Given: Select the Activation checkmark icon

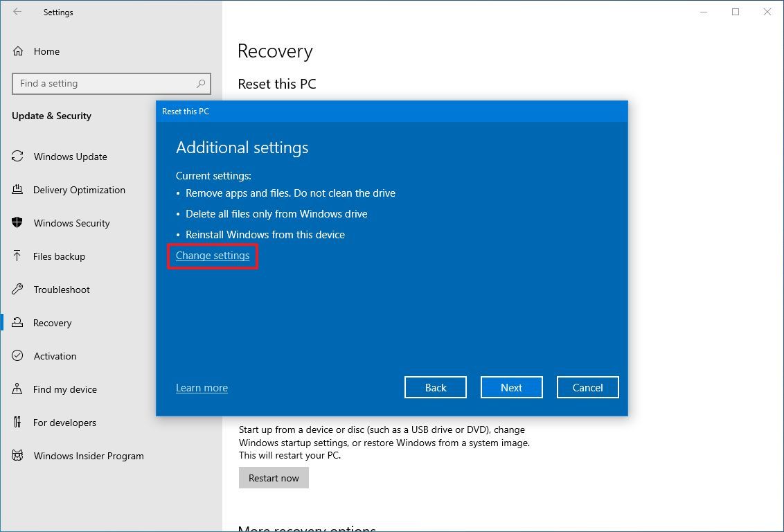Looking at the screenshot, I should [17, 355].
